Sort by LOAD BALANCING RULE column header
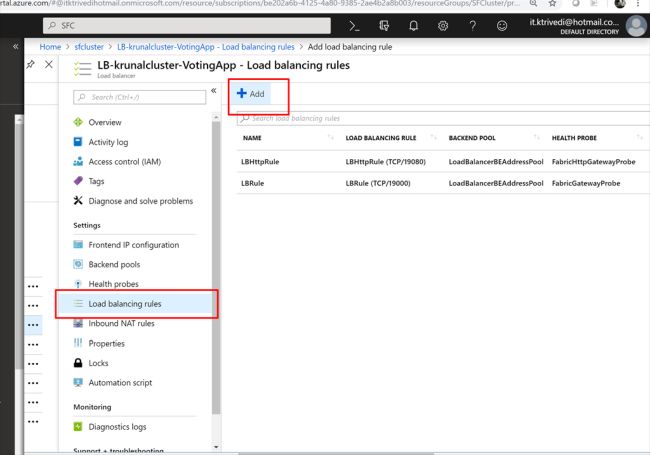 tap(381, 138)
